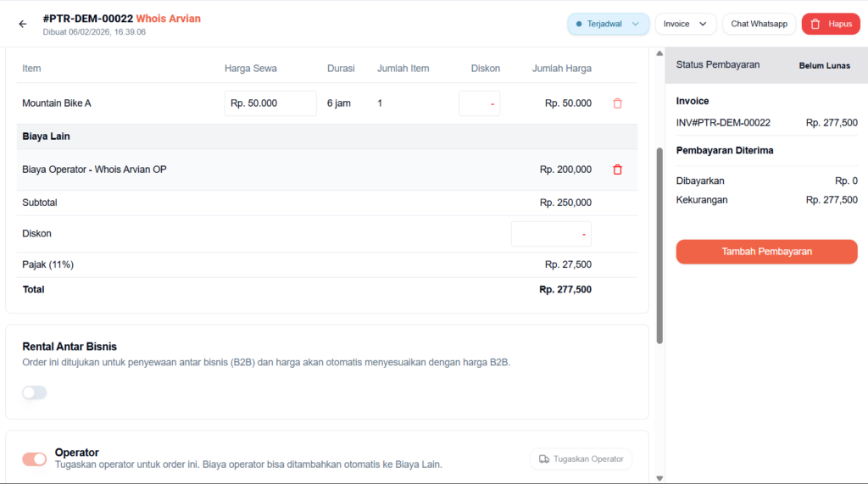Expand the Invoice dropdown menu

(685, 24)
